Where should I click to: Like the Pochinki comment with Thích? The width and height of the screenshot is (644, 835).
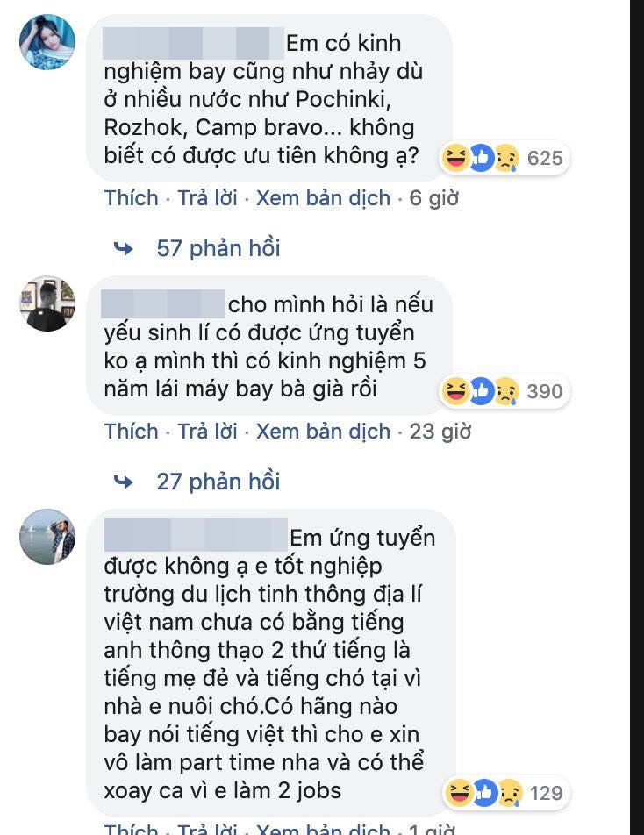[x=132, y=198]
